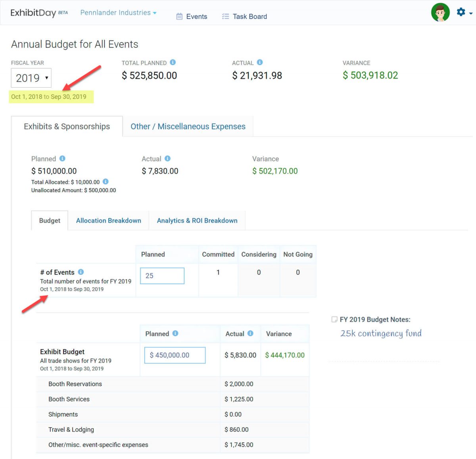Click the # of Events info icon
Screen dimensions: 476x459
pos(81,272)
